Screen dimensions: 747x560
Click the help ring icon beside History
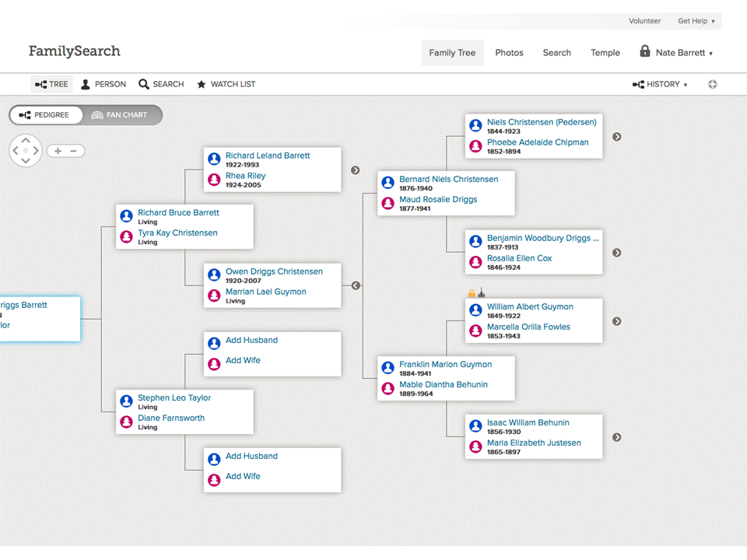click(x=712, y=84)
